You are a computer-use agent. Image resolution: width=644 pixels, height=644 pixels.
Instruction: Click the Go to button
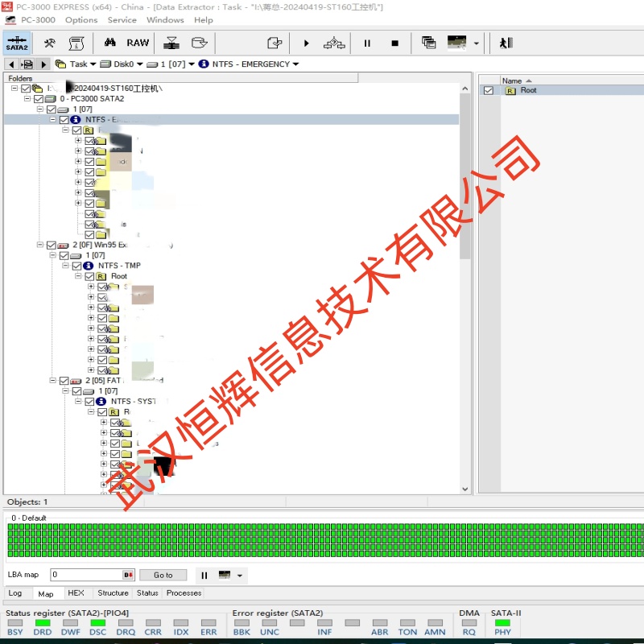point(163,575)
